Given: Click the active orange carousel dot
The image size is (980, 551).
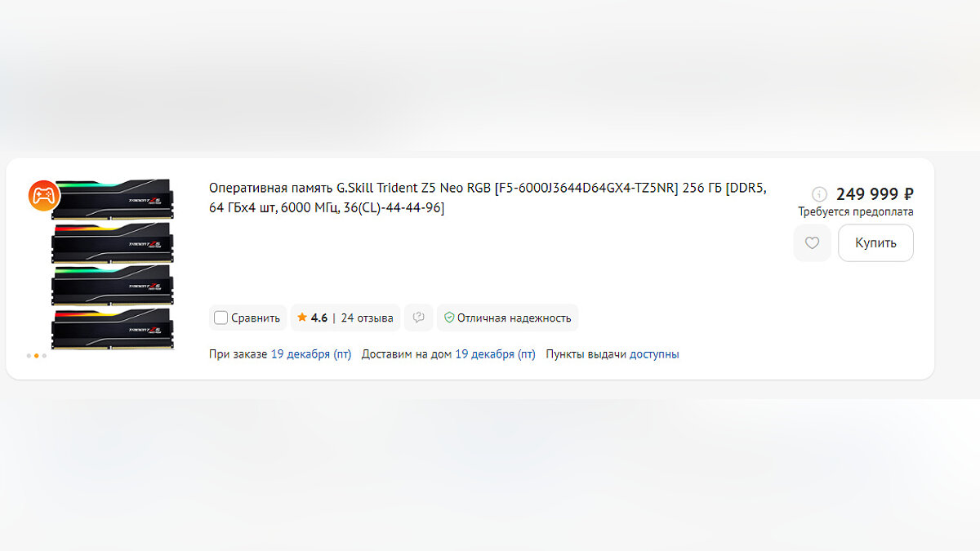Looking at the screenshot, I should click(37, 356).
